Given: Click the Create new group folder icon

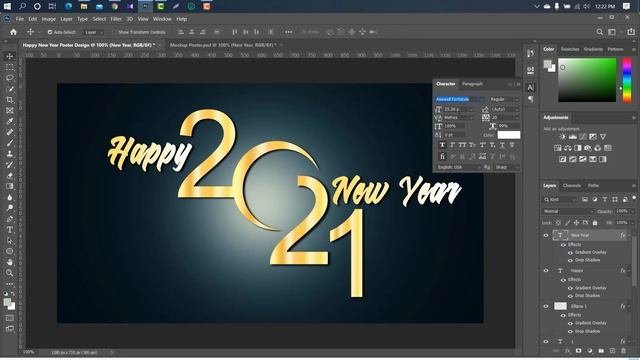Looking at the screenshot, I should (x=601, y=351).
